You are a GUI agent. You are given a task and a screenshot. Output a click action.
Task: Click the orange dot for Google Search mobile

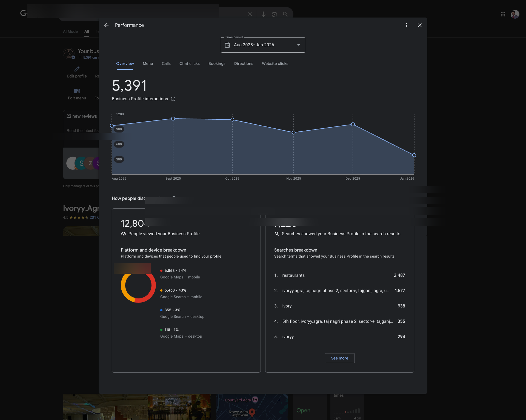(161, 290)
